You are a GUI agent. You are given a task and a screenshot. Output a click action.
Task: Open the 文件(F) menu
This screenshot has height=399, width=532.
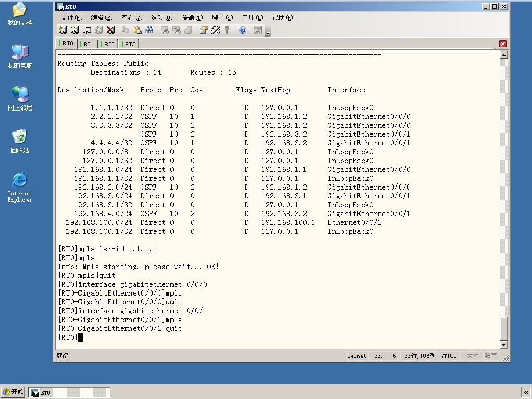click(71, 18)
